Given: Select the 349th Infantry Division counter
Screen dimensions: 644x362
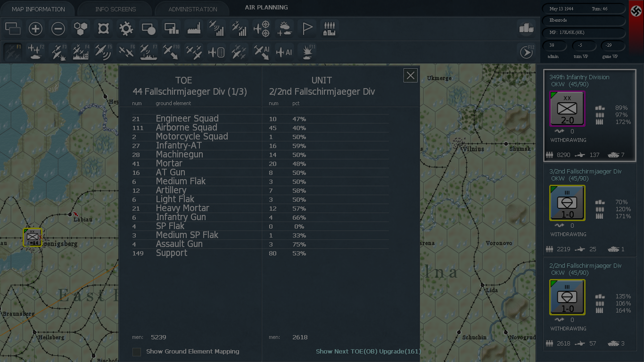Looking at the screenshot, I should 568,109.
